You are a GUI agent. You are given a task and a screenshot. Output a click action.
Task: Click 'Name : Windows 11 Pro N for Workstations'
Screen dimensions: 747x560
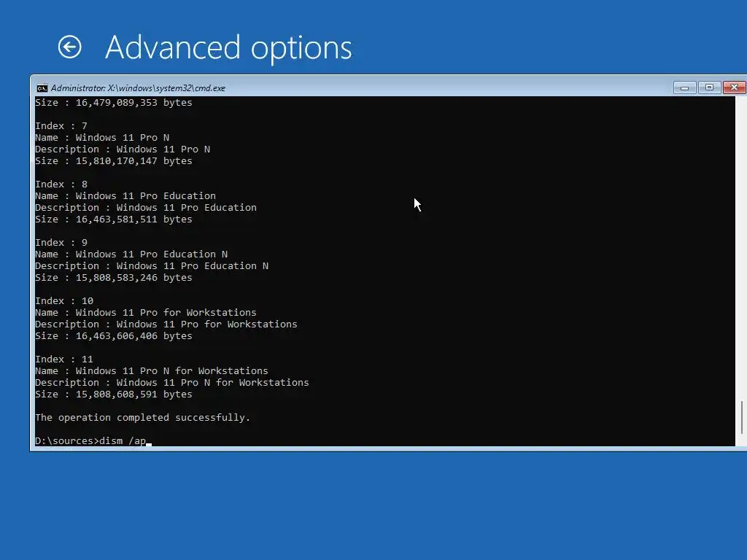coord(152,371)
